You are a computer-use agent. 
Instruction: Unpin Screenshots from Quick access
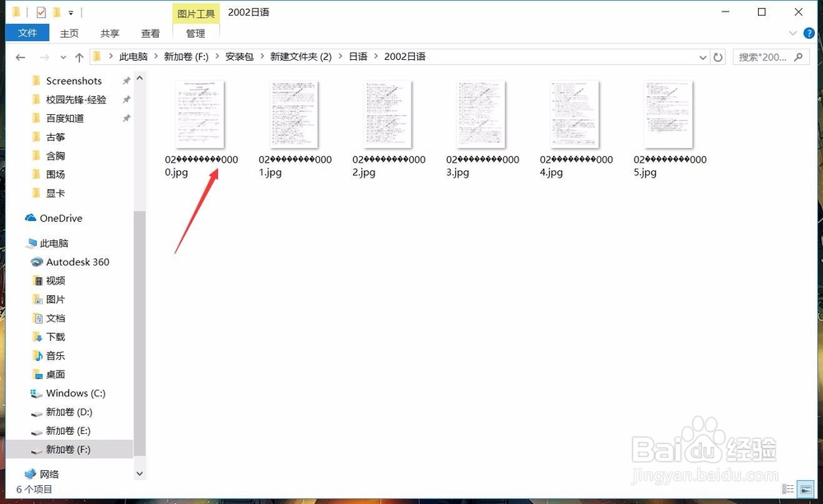127,80
